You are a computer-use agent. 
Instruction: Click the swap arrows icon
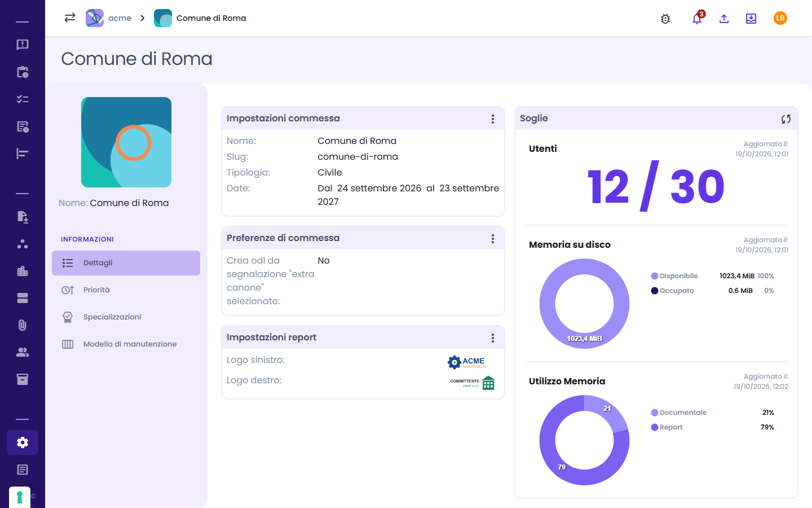pyautogui.click(x=70, y=17)
